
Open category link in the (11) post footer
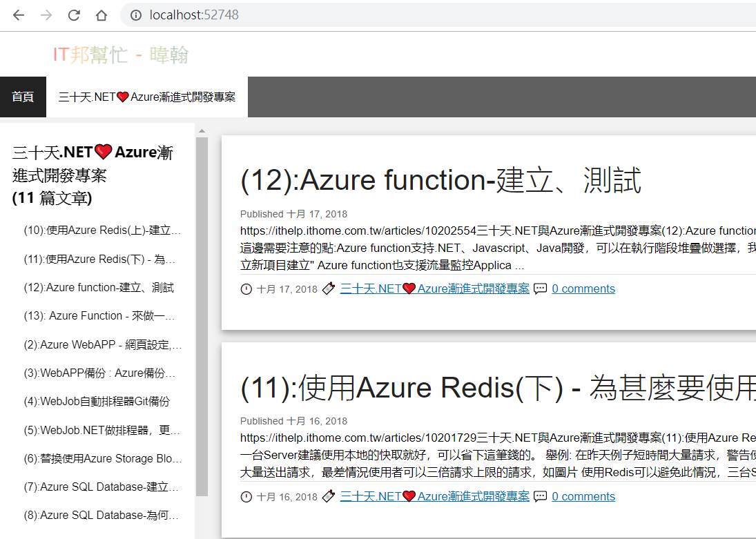[434, 497]
